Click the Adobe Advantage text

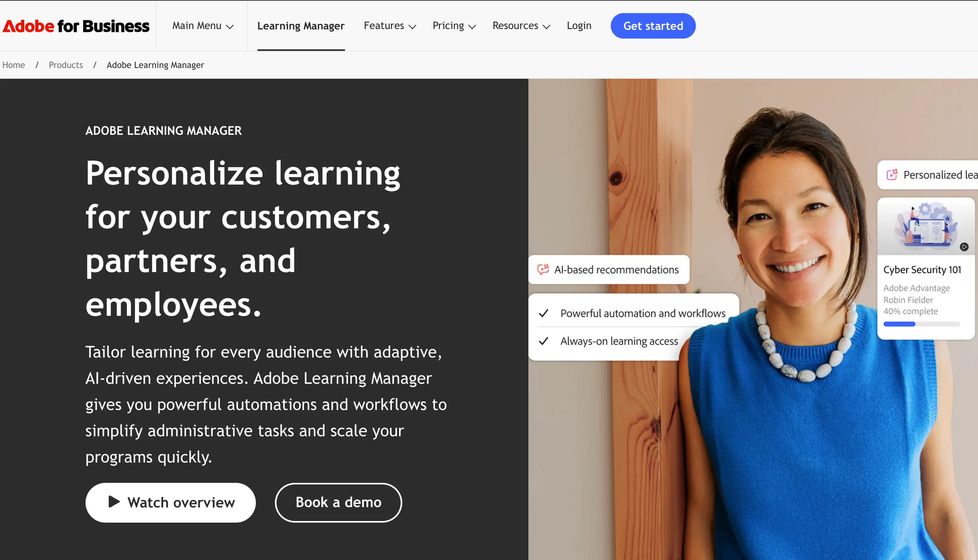point(917,288)
